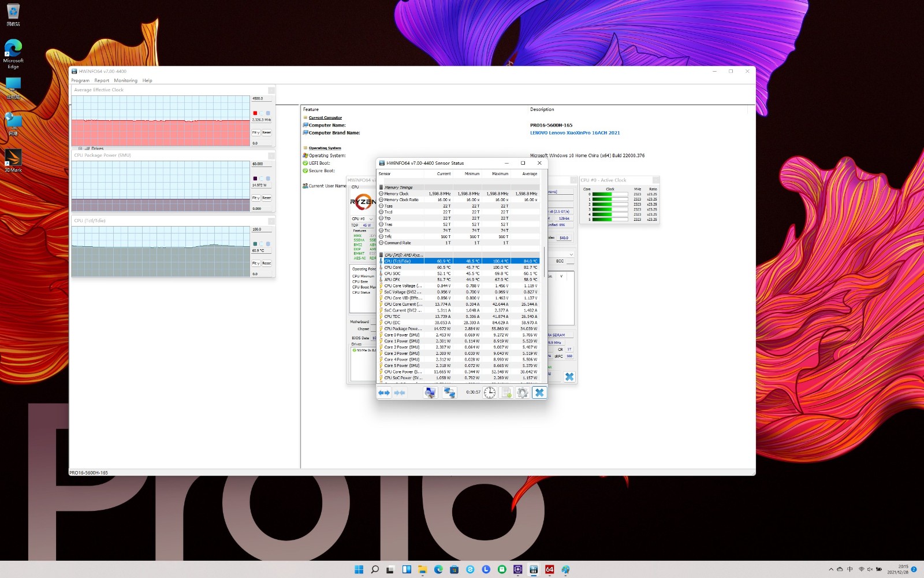
Task: Click the red 64 icon in taskbar
Action: (x=550, y=569)
